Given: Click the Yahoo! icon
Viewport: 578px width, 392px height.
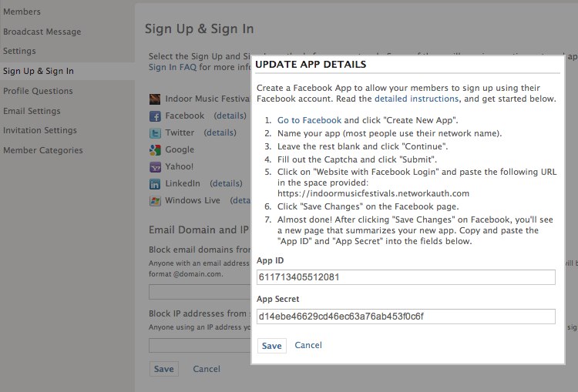Looking at the screenshot, I should (x=155, y=167).
